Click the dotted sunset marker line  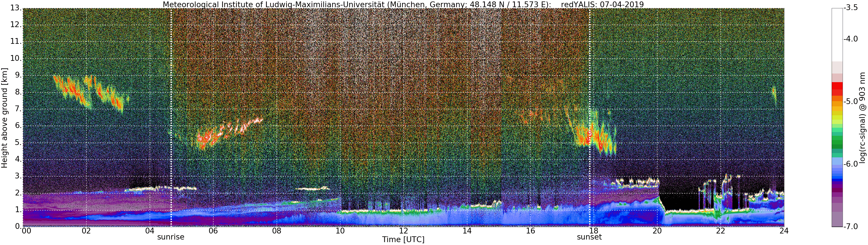[x=590, y=117]
